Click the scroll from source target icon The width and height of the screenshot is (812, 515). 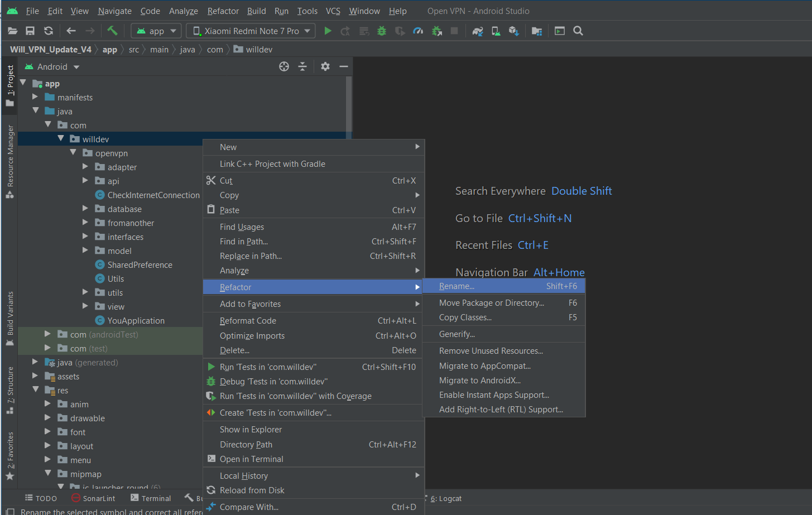(x=284, y=66)
